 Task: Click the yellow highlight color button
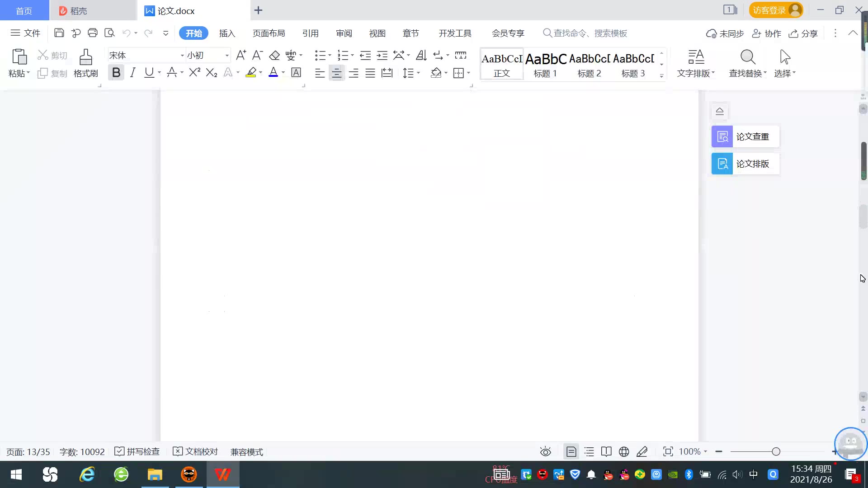tap(251, 72)
